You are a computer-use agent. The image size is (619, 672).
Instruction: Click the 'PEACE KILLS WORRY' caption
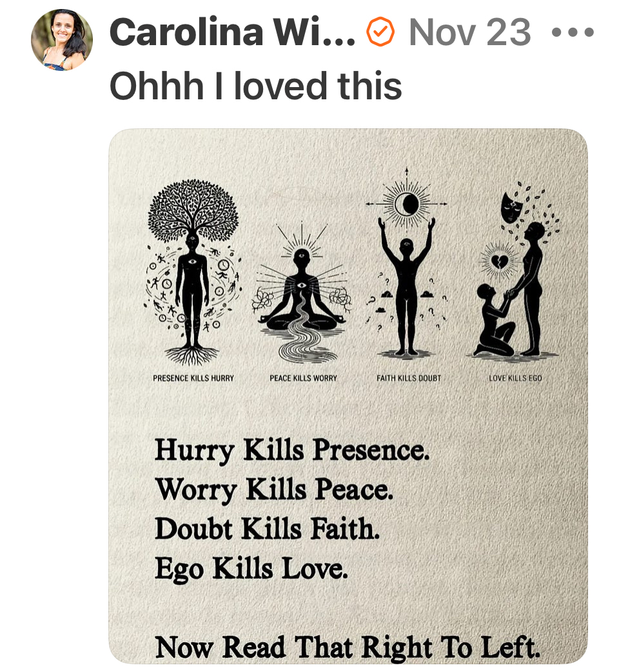304,378
